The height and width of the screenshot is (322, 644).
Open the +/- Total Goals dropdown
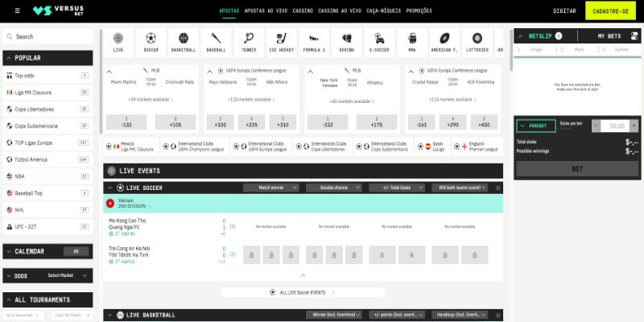397,188
